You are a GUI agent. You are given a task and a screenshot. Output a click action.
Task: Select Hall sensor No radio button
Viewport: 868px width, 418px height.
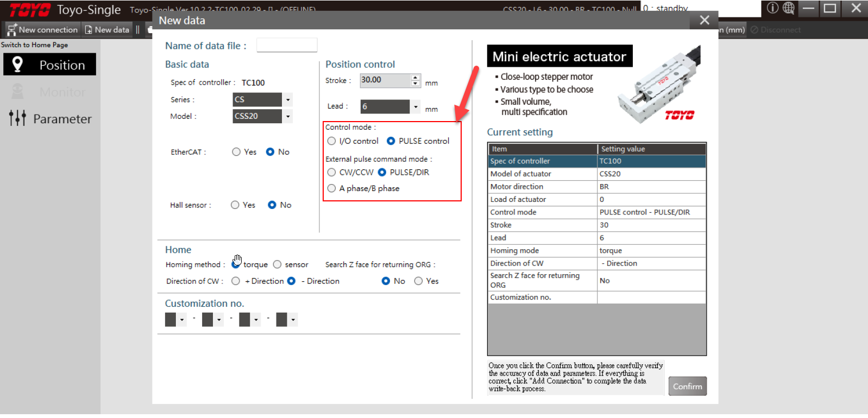pyautogui.click(x=272, y=205)
